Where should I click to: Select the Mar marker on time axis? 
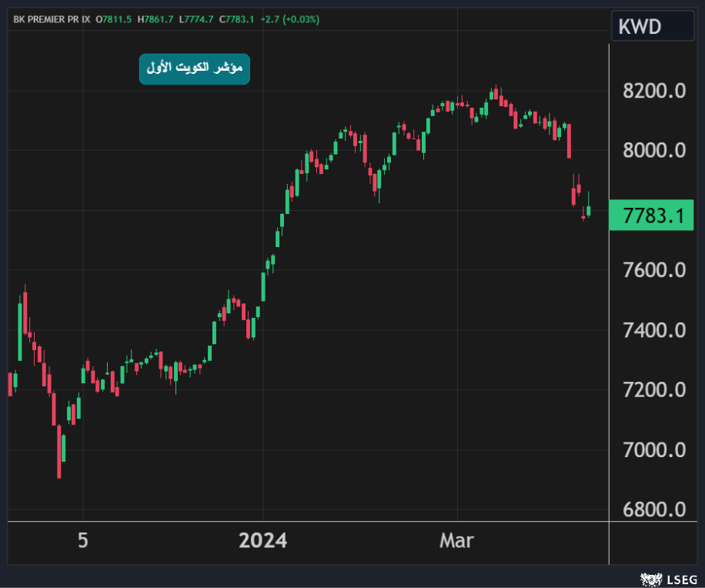tap(456, 540)
